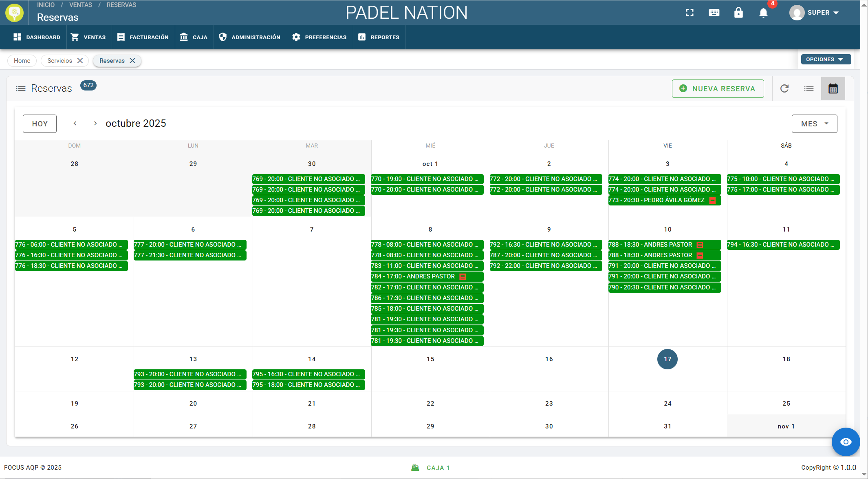This screenshot has height=479, width=868.
Task: Open the Reportes menu
Action: pos(379,37)
